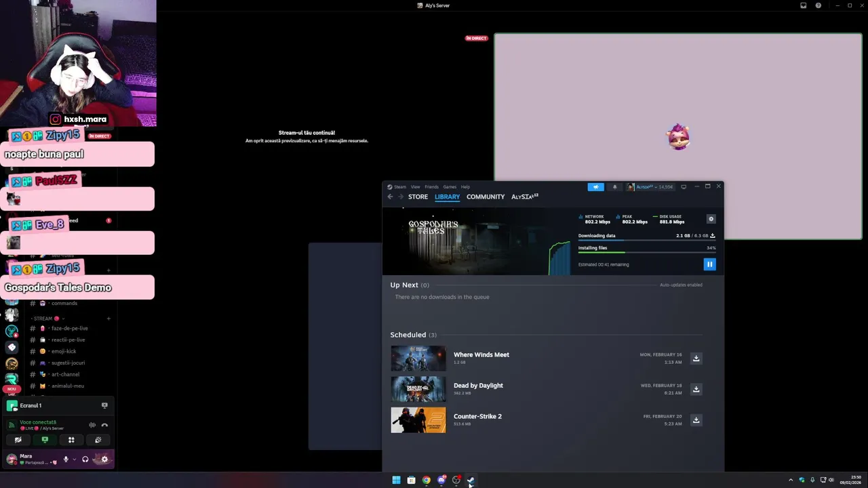The width and height of the screenshot is (868, 488).
Task: Show hidden system tray icons
Action: point(790,480)
